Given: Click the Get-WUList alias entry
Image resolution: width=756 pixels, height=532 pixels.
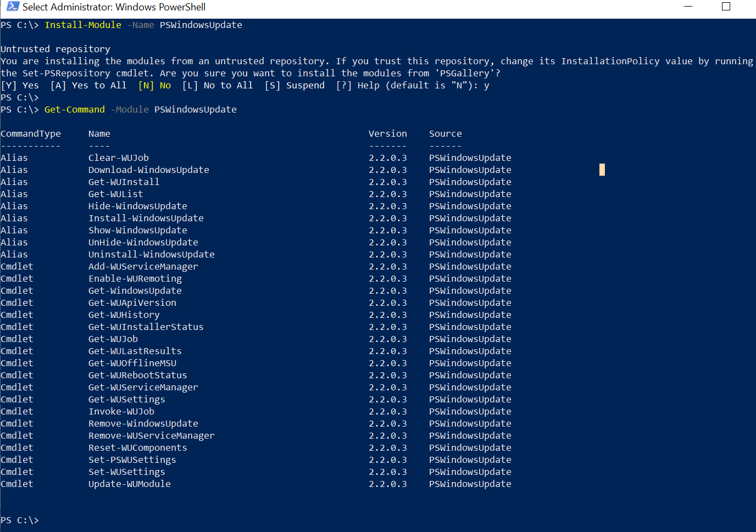Looking at the screenshot, I should (115, 194).
